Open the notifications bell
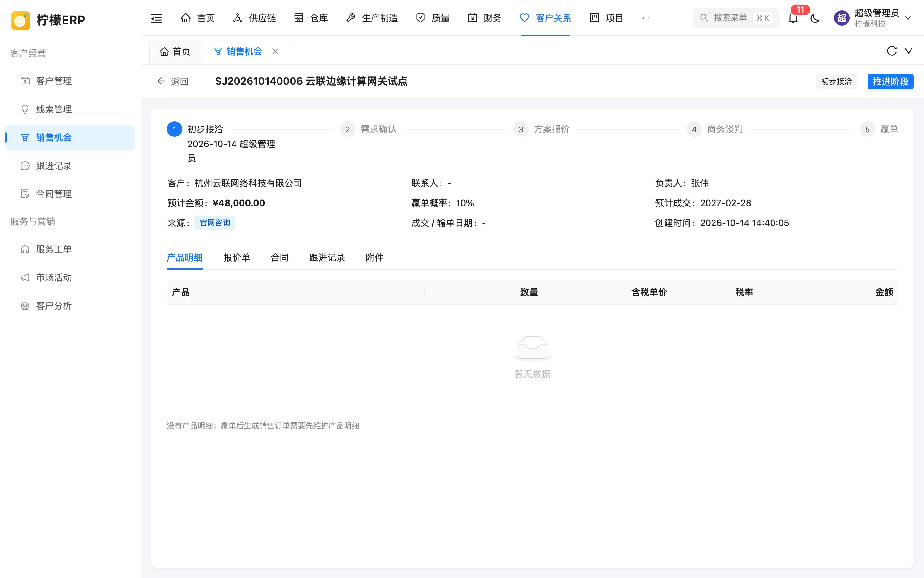Screen dimensions: 924x578 (793, 18)
